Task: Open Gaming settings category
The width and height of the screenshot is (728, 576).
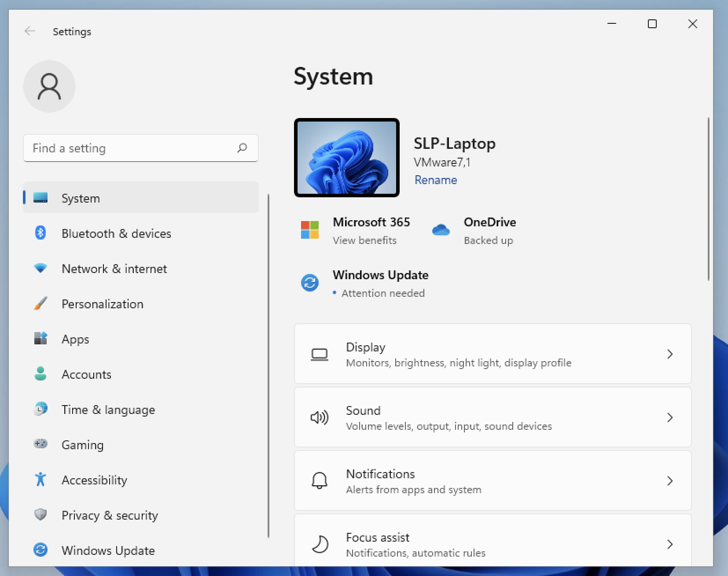Action: pyautogui.click(x=141, y=444)
